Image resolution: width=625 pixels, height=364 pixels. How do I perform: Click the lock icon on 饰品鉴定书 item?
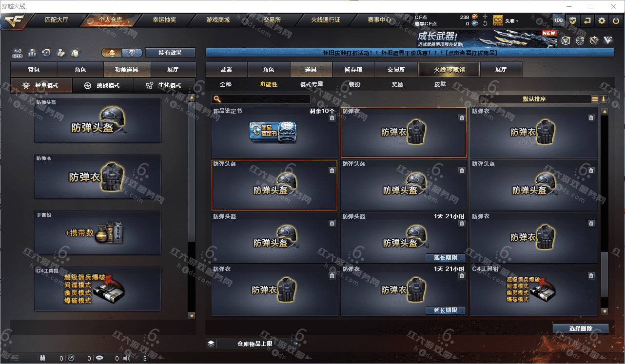click(332, 118)
